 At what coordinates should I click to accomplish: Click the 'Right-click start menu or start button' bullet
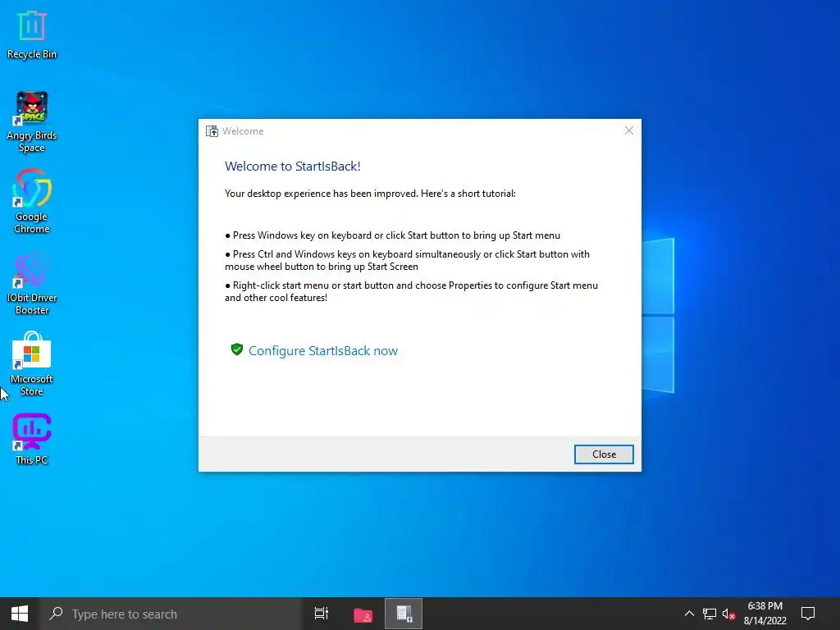412,291
